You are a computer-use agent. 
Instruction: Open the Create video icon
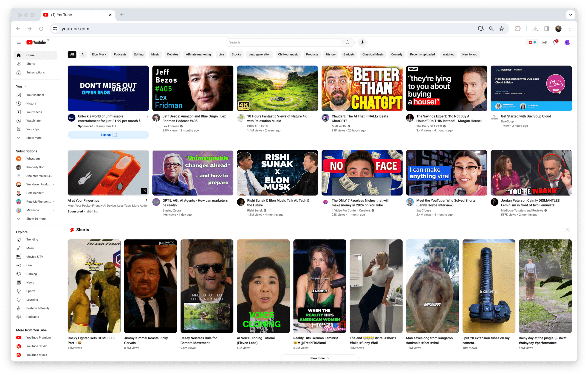tap(544, 42)
